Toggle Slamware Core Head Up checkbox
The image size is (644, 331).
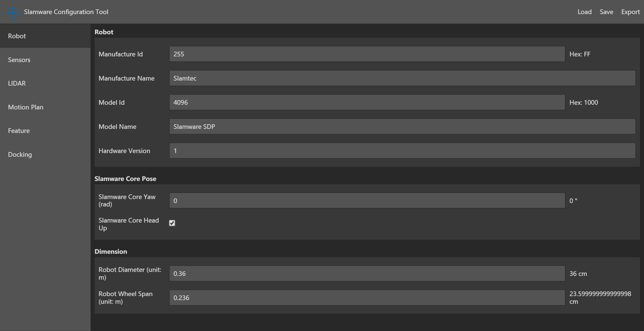[172, 223]
